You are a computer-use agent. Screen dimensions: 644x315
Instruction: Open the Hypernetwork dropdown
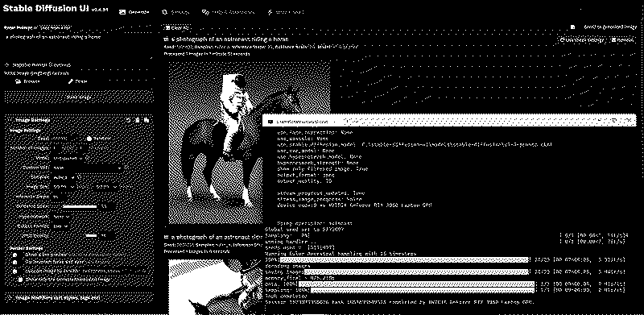pos(61,216)
